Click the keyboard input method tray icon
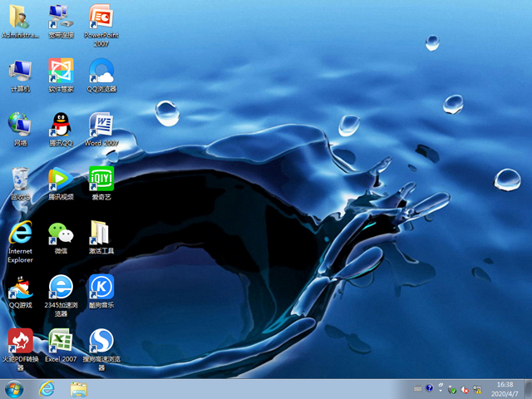The image size is (532, 399). pyautogui.click(x=417, y=389)
